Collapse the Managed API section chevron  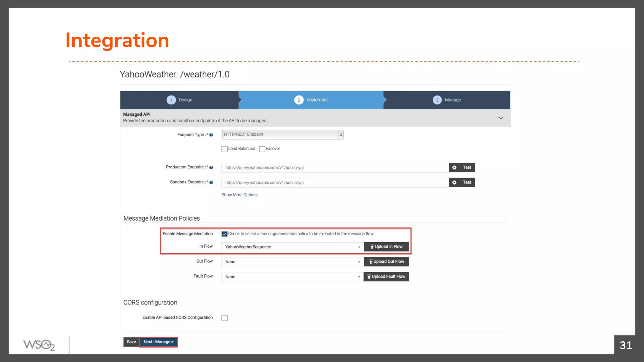(x=501, y=118)
